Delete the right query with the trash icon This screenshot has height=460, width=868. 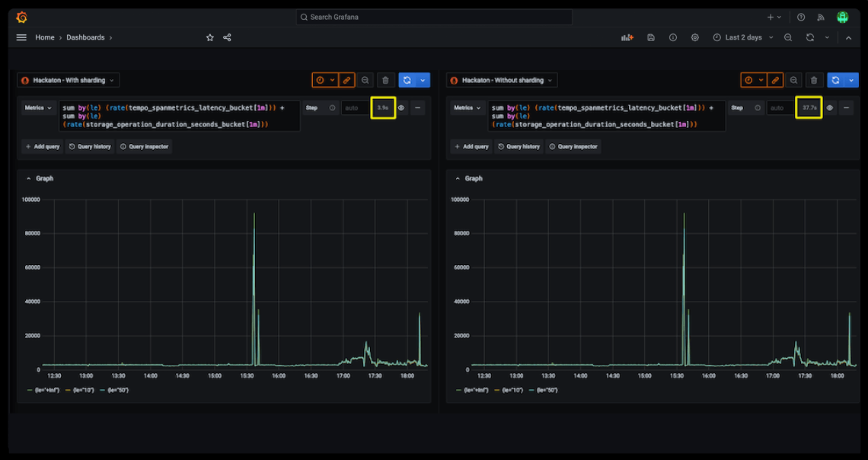(x=814, y=79)
